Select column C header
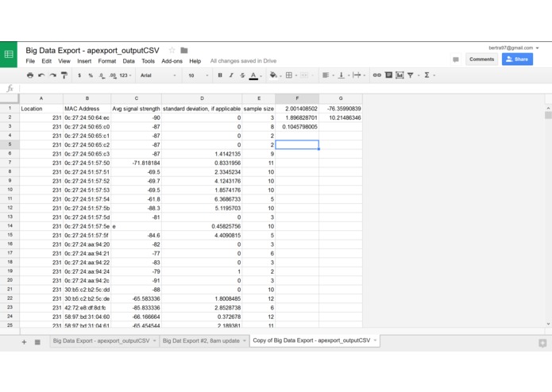552x392 pixels. click(x=137, y=98)
